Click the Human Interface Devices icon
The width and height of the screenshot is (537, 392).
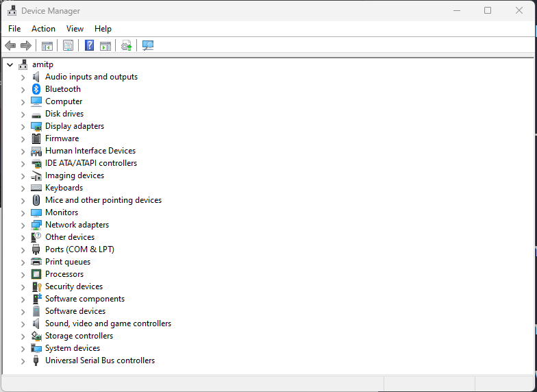[x=36, y=151]
